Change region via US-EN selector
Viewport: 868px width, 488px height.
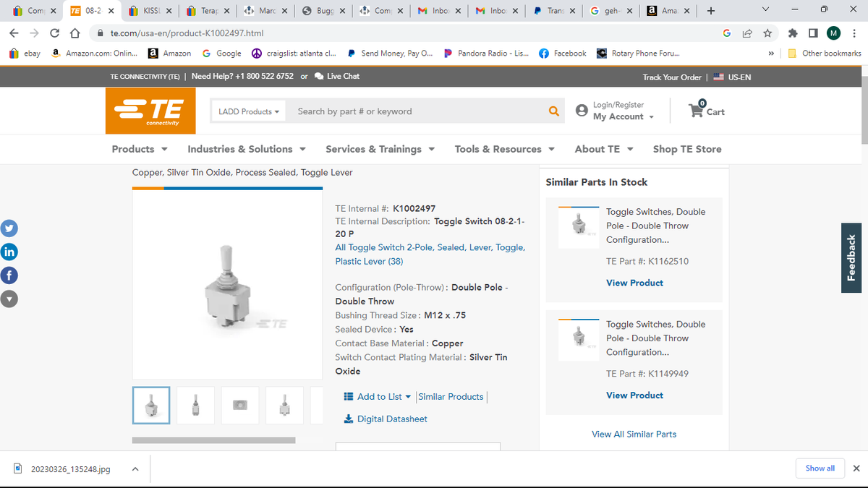[x=732, y=77]
